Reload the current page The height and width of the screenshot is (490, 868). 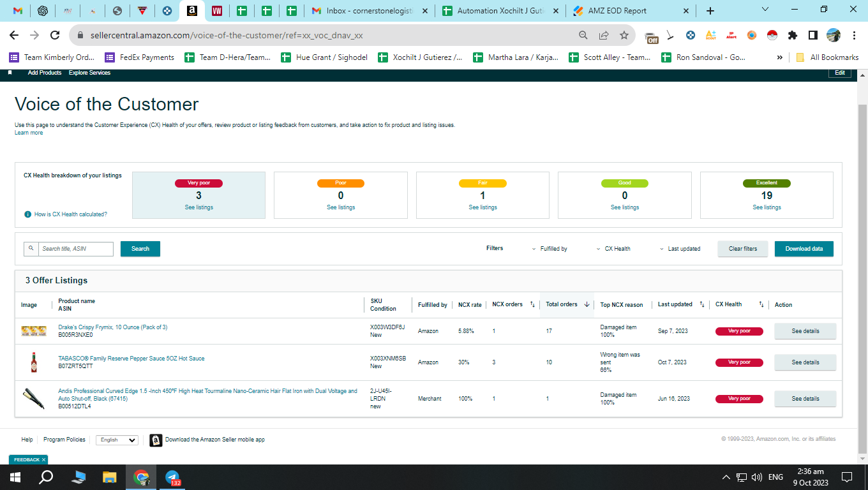(x=55, y=36)
